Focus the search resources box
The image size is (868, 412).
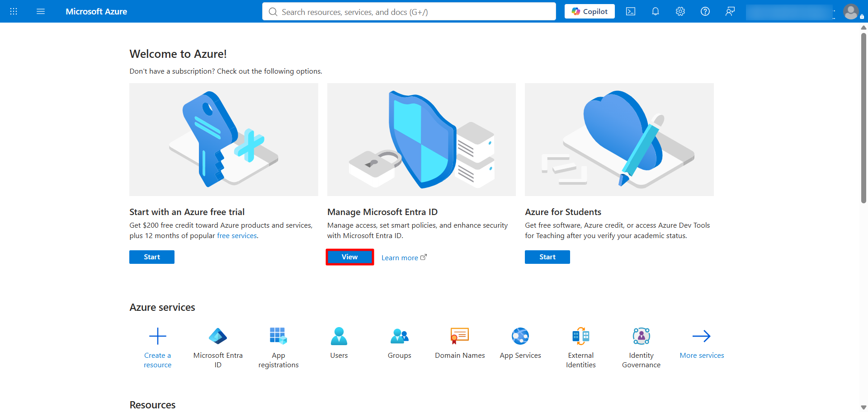point(409,12)
